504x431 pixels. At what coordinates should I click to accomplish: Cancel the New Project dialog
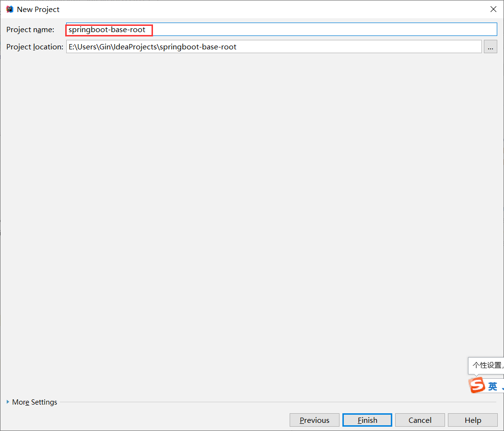(x=420, y=420)
